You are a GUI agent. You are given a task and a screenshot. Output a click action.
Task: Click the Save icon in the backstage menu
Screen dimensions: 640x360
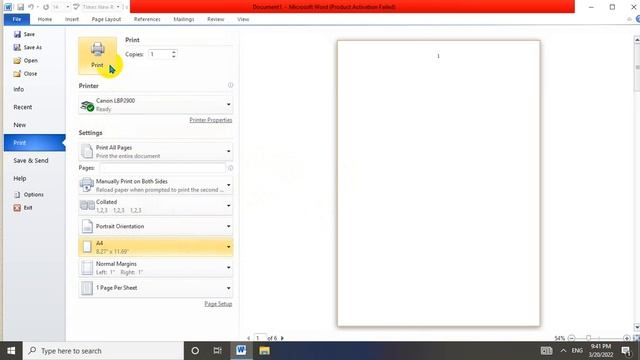pos(17,34)
